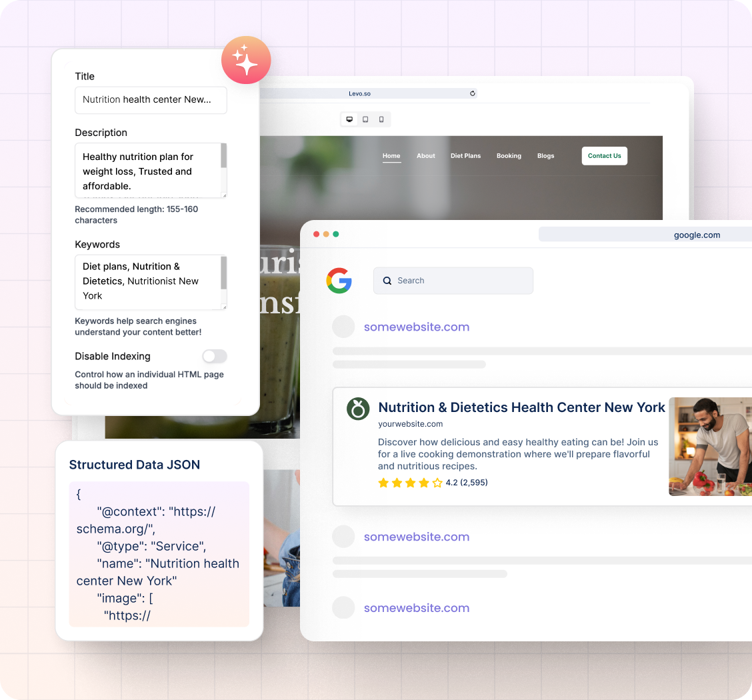Open the Home nav item
The height and width of the screenshot is (700, 752).
point(391,156)
